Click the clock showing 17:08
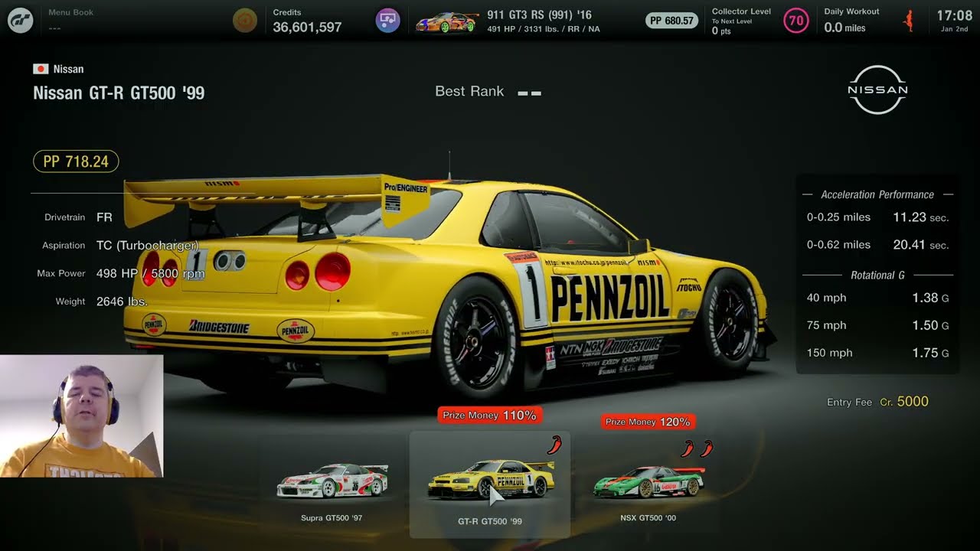The image size is (980, 551). tap(954, 15)
